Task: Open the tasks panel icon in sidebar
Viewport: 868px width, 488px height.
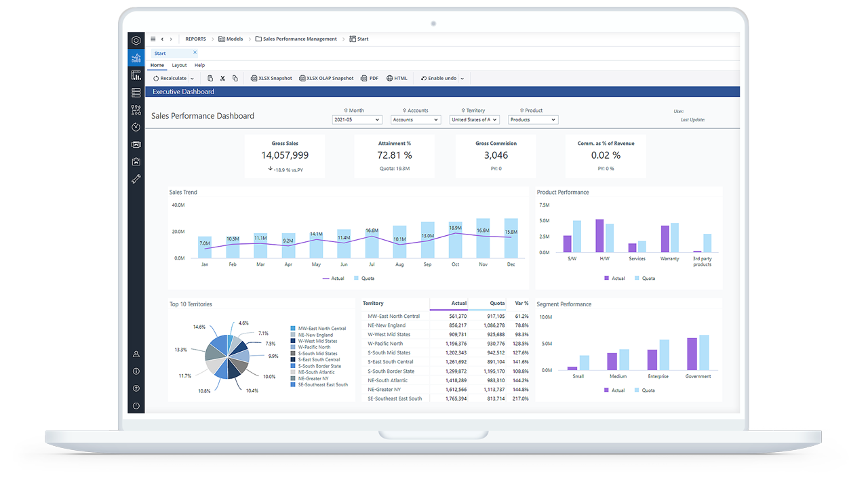Action: 136,144
